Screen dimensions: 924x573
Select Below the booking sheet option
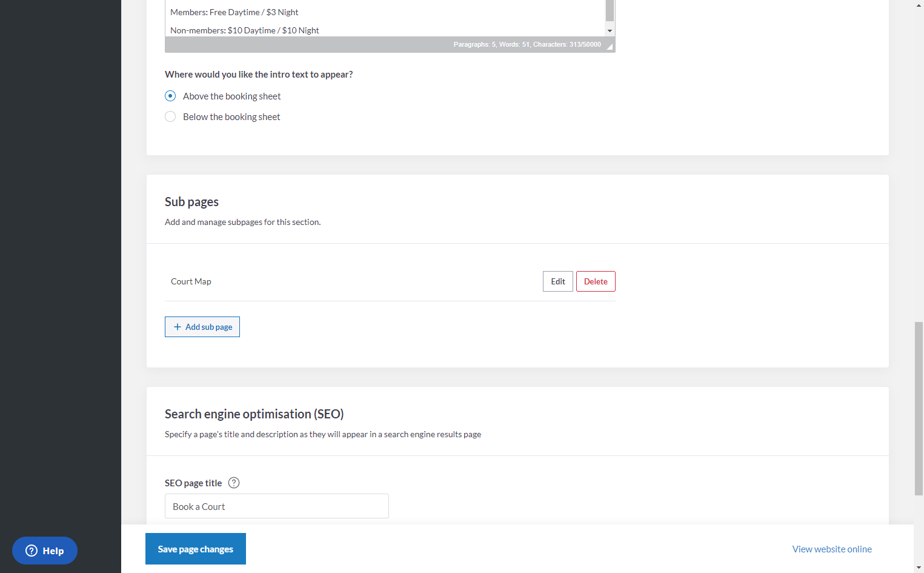(170, 116)
